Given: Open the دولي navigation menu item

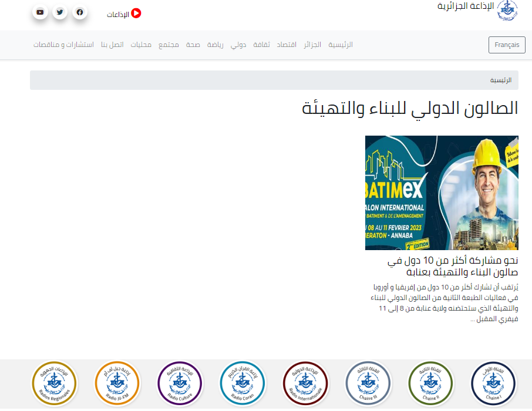Looking at the screenshot, I should click(x=238, y=45).
